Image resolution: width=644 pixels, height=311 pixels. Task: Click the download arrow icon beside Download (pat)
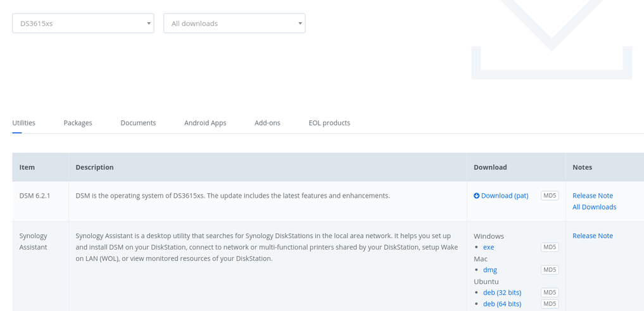476,196
